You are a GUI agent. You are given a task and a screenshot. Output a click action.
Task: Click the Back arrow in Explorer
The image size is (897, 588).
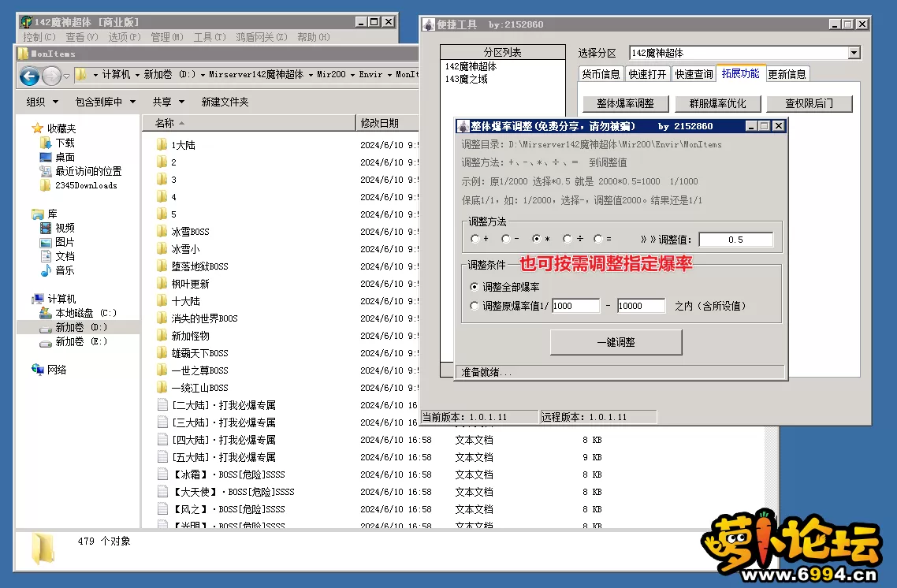pyautogui.click(x=30, y=76)
